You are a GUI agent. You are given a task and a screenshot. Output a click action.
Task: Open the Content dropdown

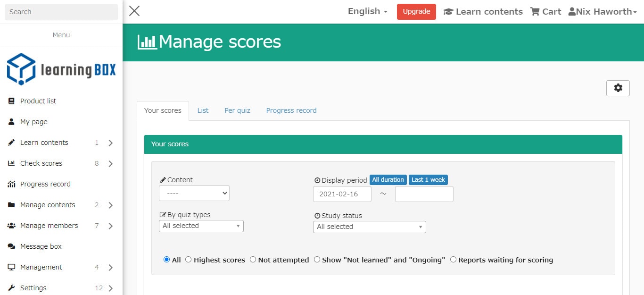tap(194, 193)
